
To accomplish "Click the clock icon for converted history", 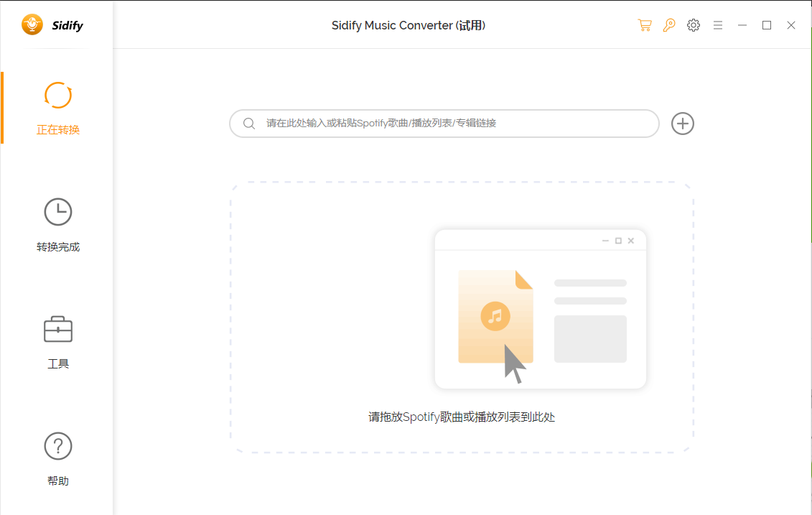I will coord(58,212).
